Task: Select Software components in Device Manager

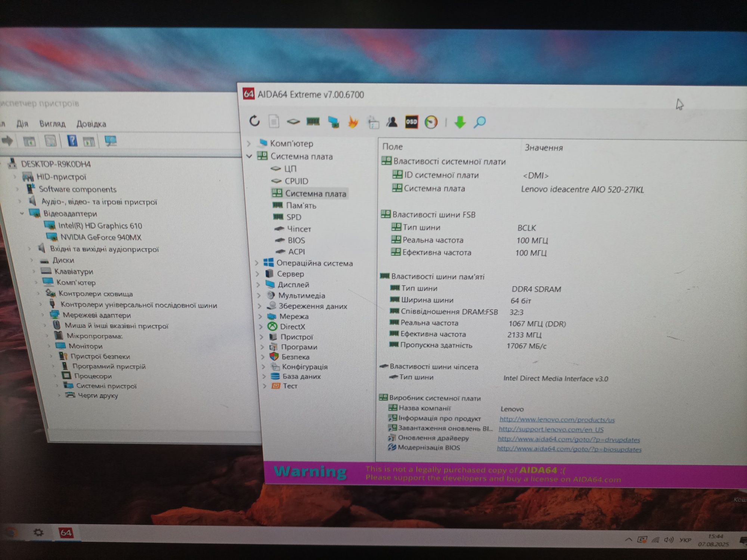Action: coord(78,189)
